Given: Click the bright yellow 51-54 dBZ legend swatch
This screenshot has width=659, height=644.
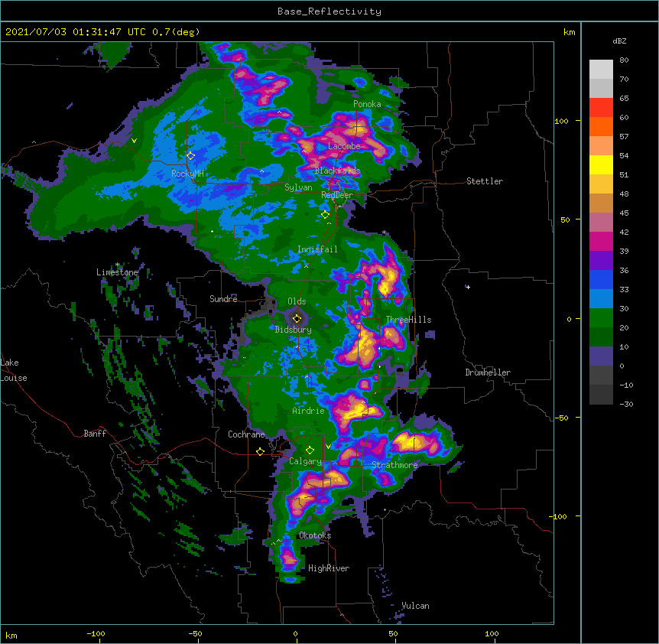Looking at the screenshot, I should click(601, 164).
